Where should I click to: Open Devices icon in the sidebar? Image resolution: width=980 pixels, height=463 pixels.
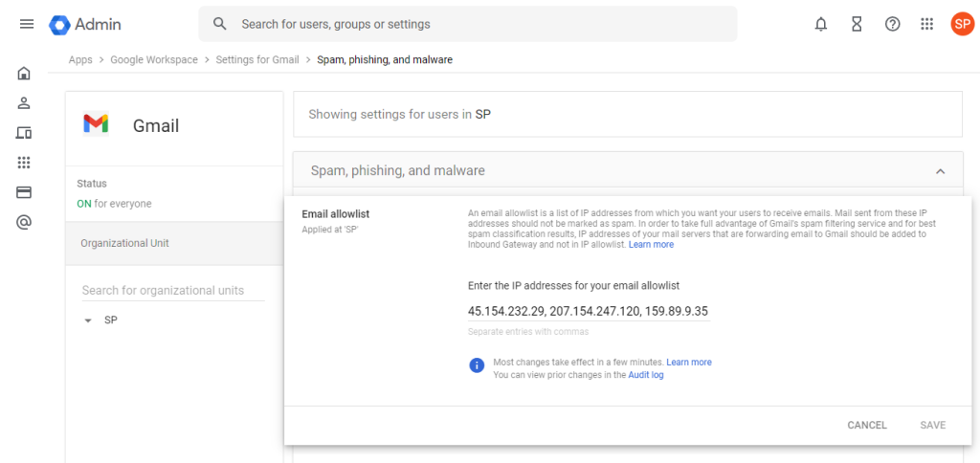(24, 133)
